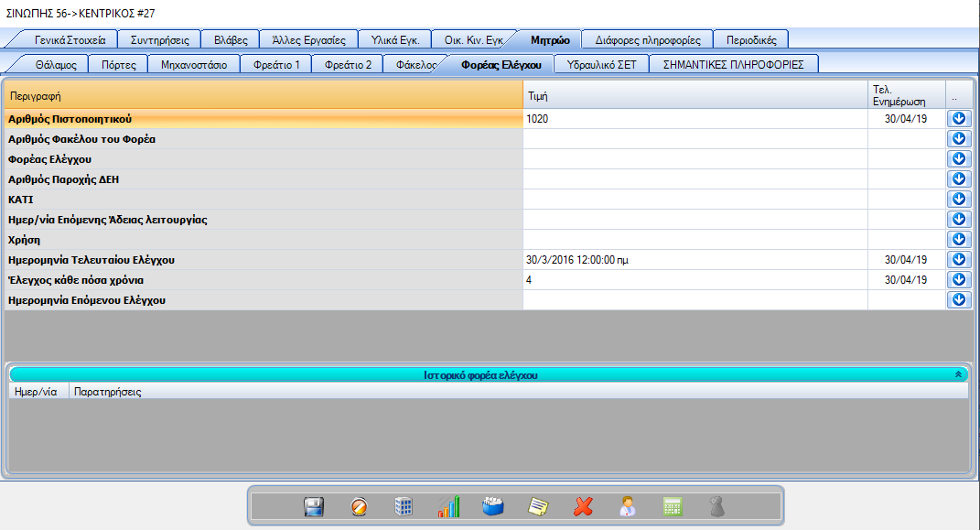Click the red X delete icon
Image resolution: width=980 pixels, height=530 pixels.
coord(583,506)
